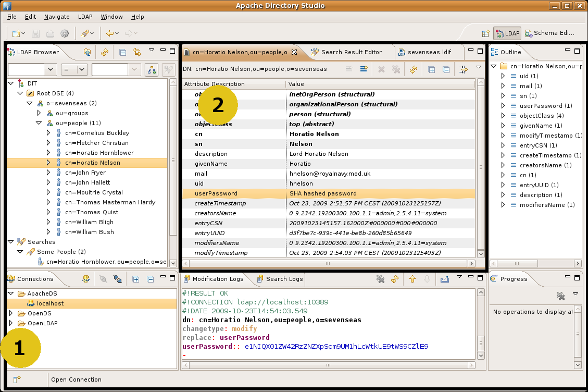Image resolution: width=588 pixels, height=392 pixels.
Task: Reload attributes in the entry editor toolbar
Action: point(414,69)
